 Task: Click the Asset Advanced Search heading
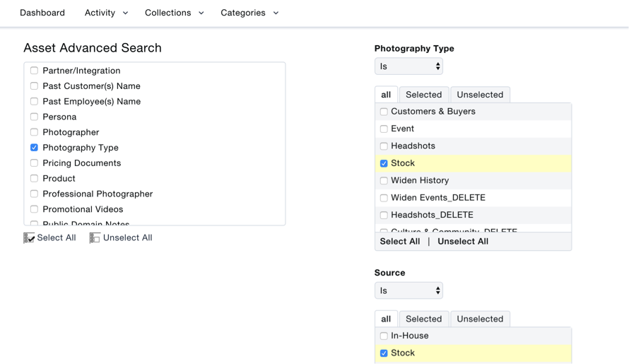[x=93, y=48]
